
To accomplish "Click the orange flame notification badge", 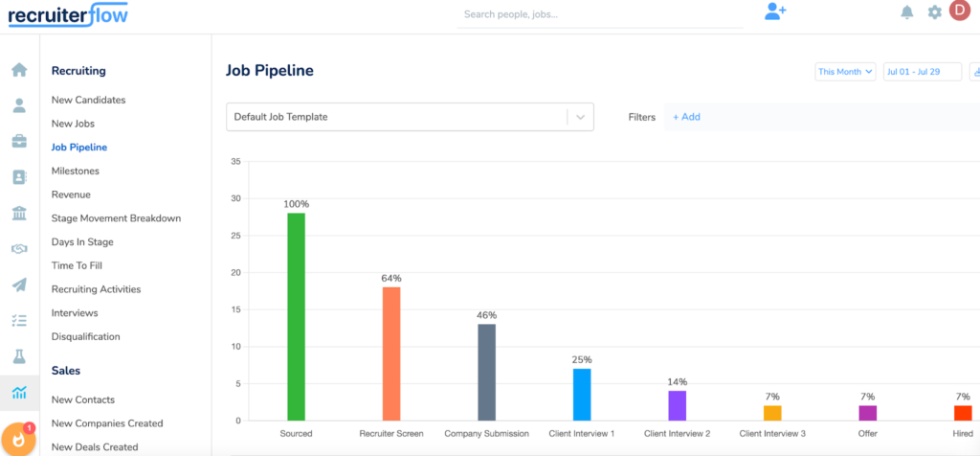I will [x=18, y=438].
